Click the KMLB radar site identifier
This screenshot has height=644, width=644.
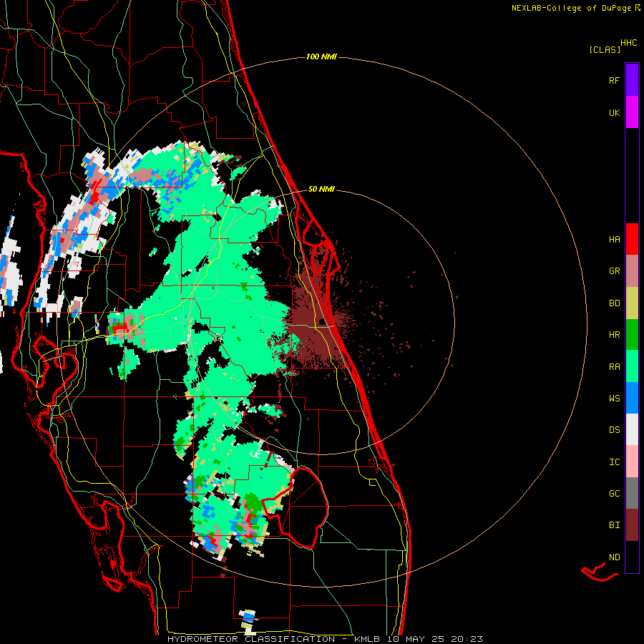click(367, 639)
